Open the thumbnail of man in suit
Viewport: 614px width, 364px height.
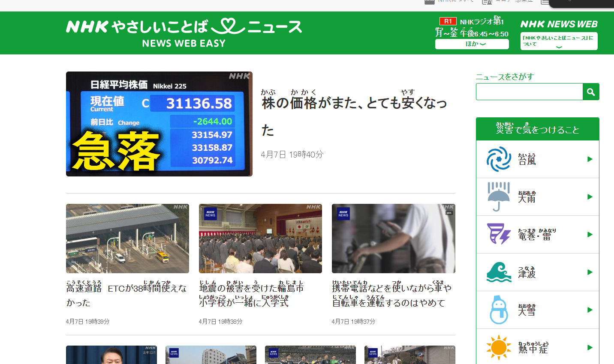[111, 355]
